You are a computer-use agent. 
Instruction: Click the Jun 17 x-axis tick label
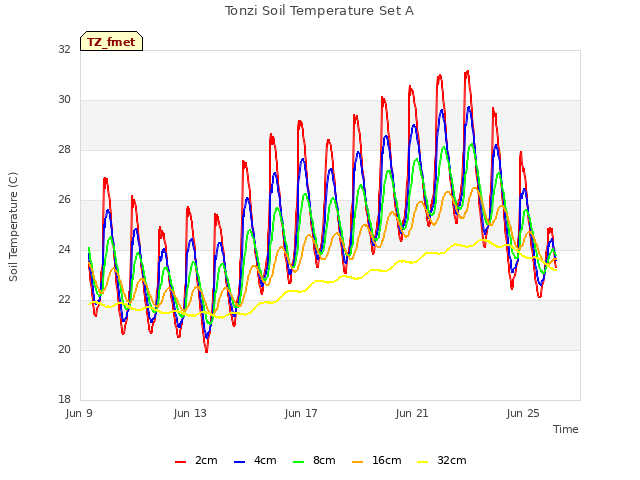click(x=301, y=413)
